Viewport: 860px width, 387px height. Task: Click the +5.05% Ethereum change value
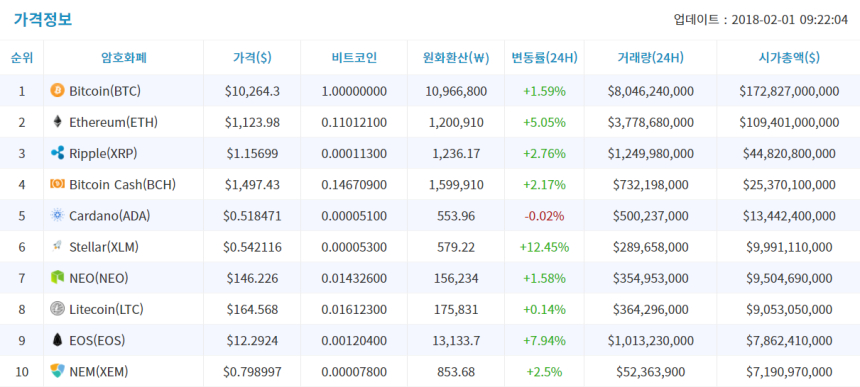545,122
